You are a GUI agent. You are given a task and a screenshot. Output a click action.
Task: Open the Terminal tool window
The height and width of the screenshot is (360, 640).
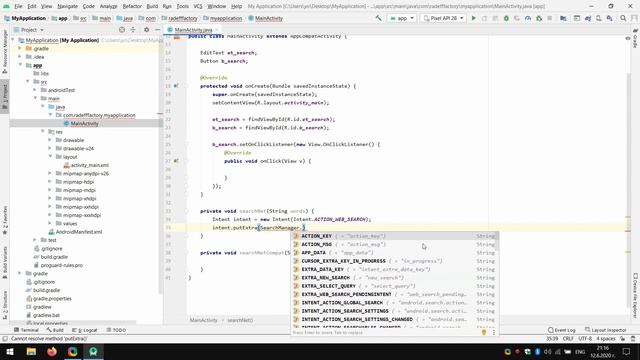point(26,330)
